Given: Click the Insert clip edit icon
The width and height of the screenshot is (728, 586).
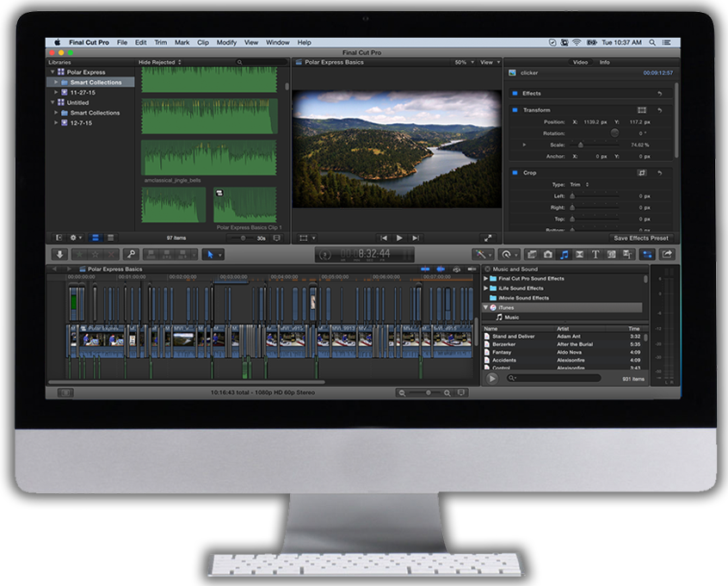Looking at the screenshot, I should tap(166, 254).
